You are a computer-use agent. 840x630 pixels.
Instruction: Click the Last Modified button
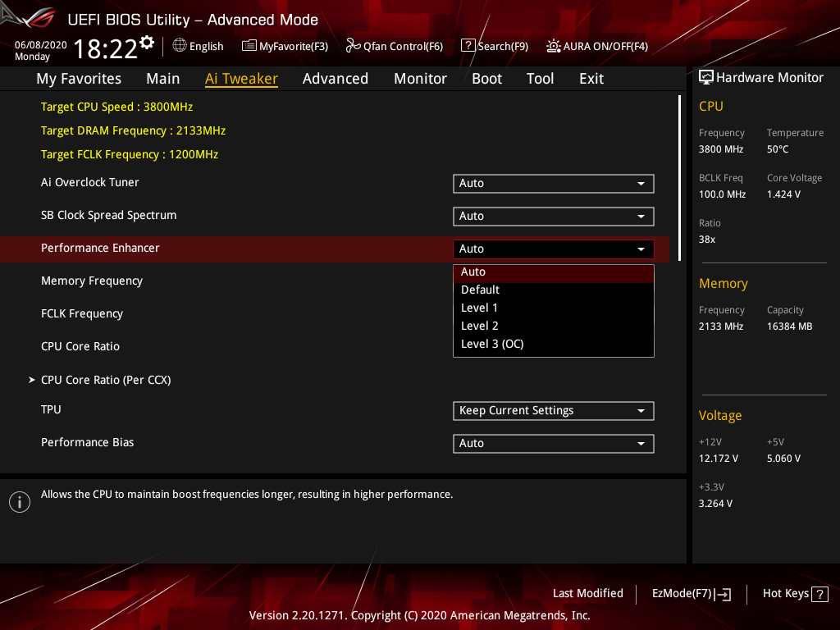587,594
